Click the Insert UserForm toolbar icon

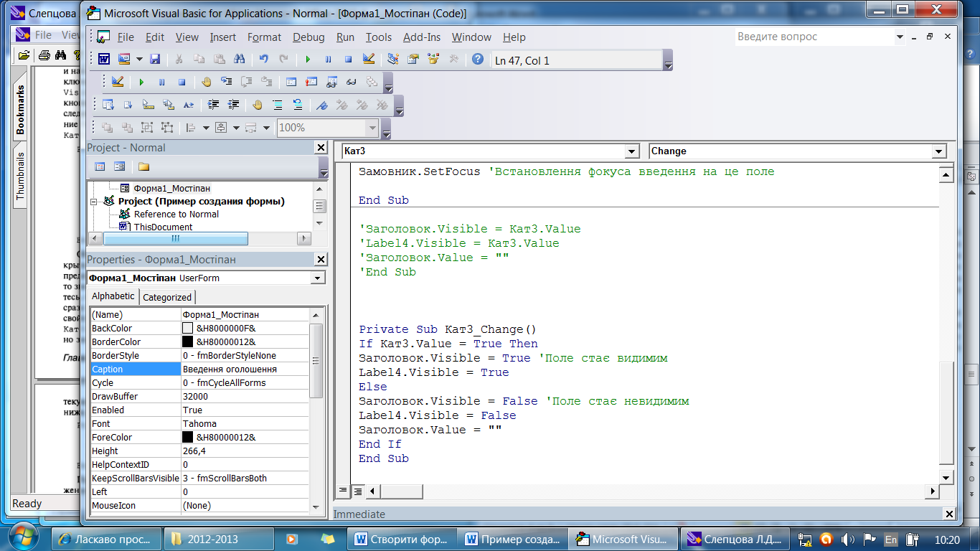(124, 59)
